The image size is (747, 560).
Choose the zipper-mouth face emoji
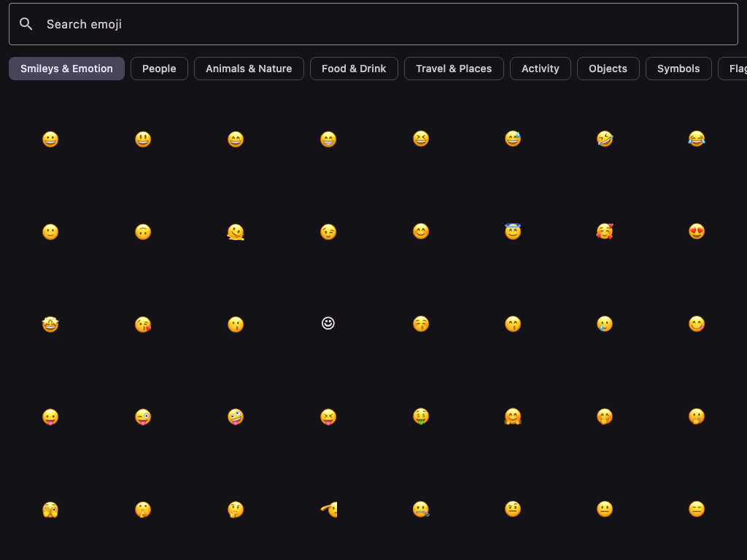coord(421,509)
